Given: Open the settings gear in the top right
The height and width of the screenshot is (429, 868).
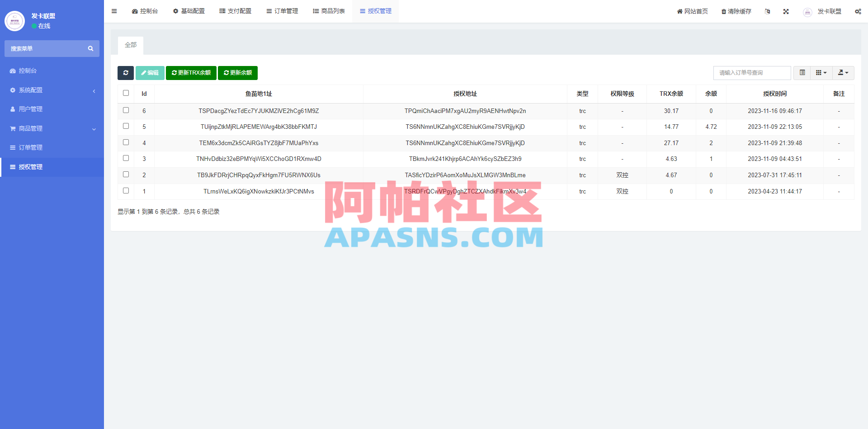Looking at the screenshot, I should pos(858,11).
